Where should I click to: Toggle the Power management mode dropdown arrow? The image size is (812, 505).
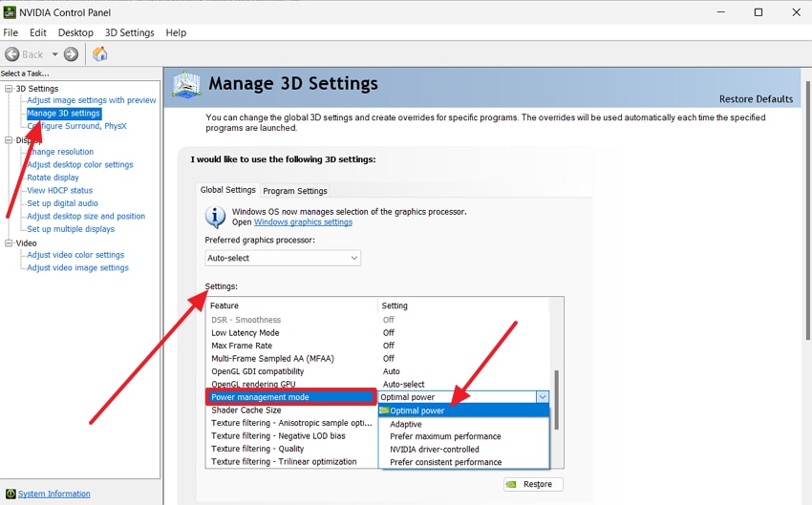pyautogui.click(x=543, y=397)
